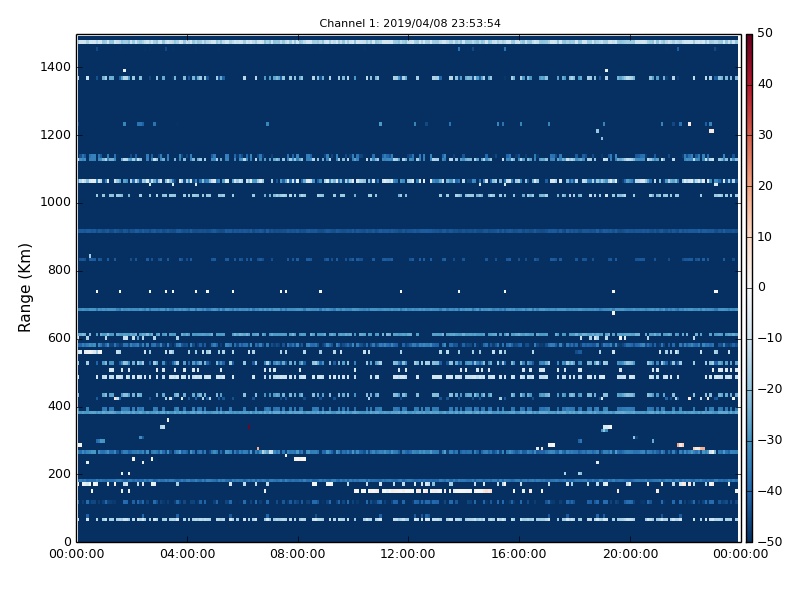
Task: Click the 04:00:00 time axis label
Action: (x=187, y=554)
